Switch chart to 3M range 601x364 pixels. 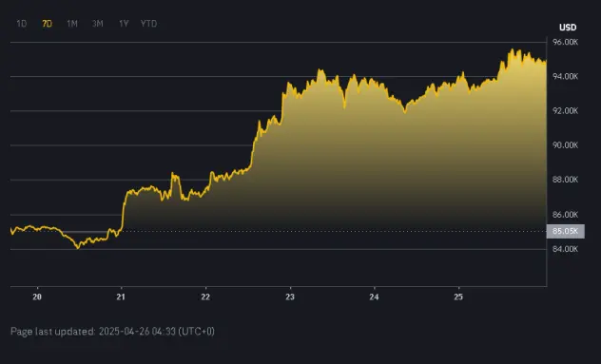point(97,24)
